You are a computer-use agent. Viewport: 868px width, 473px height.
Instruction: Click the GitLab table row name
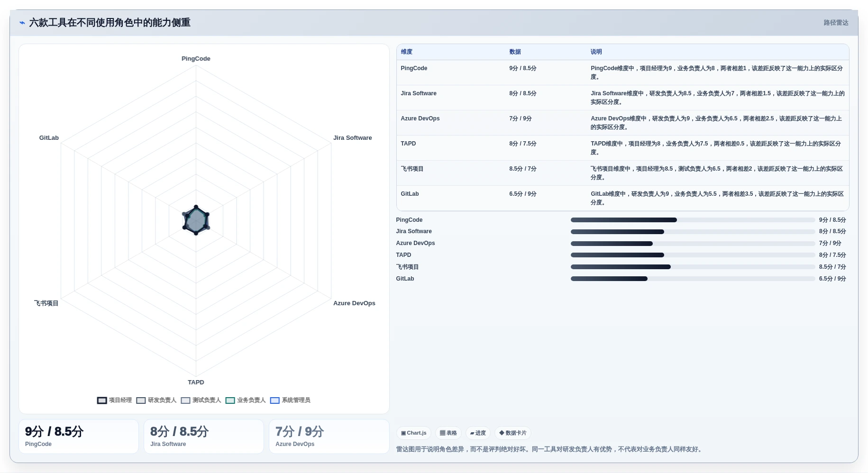click(x=410, y=194)
